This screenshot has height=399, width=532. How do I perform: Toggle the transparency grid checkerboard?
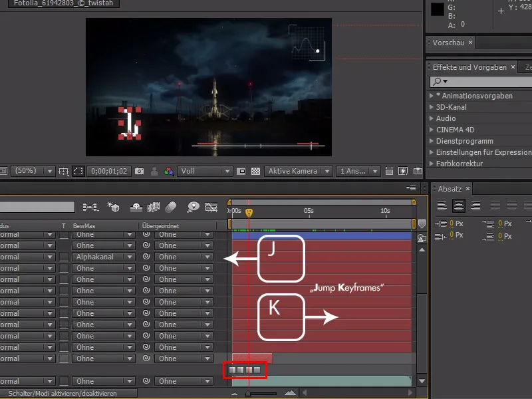coord(255,172)
